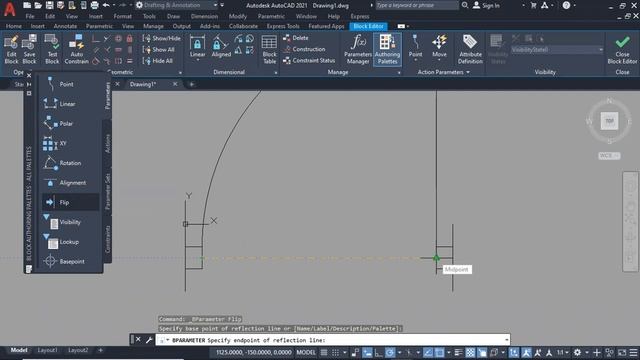Toggle 2D object snap in the status bar
This screenshot has width=640, height=360.
(439, 352)
